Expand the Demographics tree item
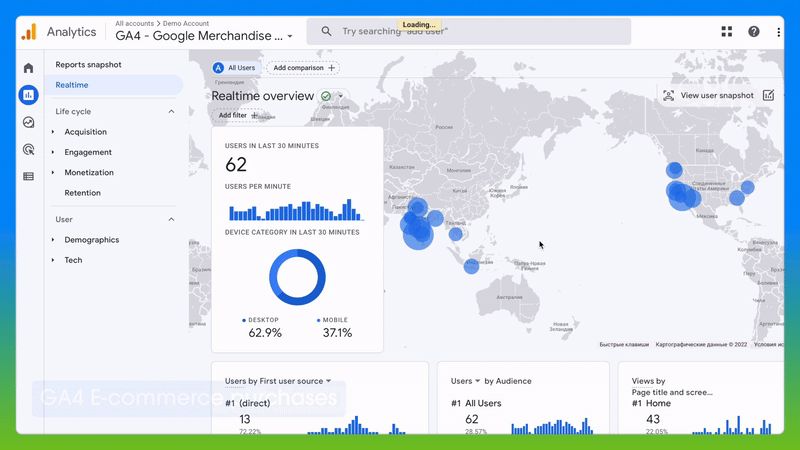 click(53, 240)
